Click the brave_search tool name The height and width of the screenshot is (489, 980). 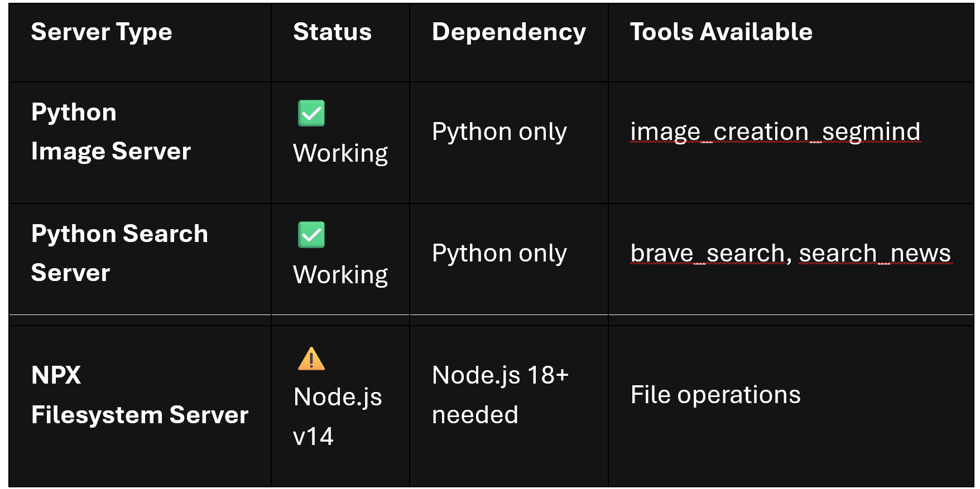click(708, 253)
